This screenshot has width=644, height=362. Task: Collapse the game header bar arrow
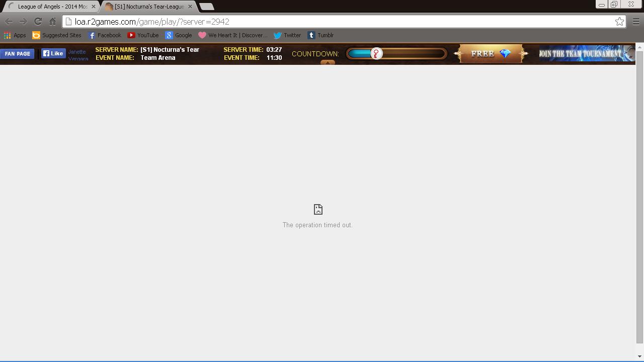pyautogui.click(x=328, y=62)
